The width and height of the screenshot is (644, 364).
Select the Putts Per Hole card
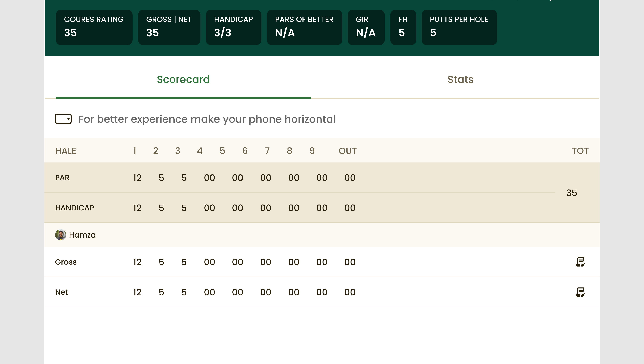click(x=459, y=27)
